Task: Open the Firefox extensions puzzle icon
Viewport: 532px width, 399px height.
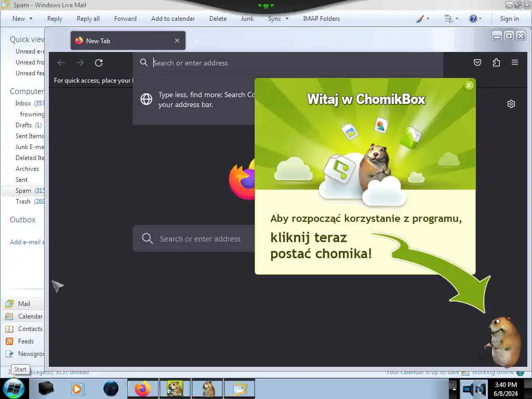Action: pyautogui.click(x=496, y=62)
